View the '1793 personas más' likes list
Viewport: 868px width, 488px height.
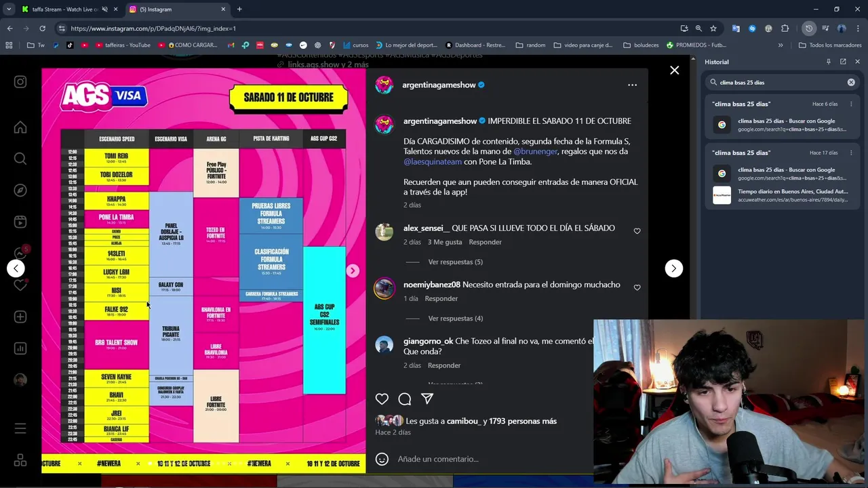tap(523, 421)
